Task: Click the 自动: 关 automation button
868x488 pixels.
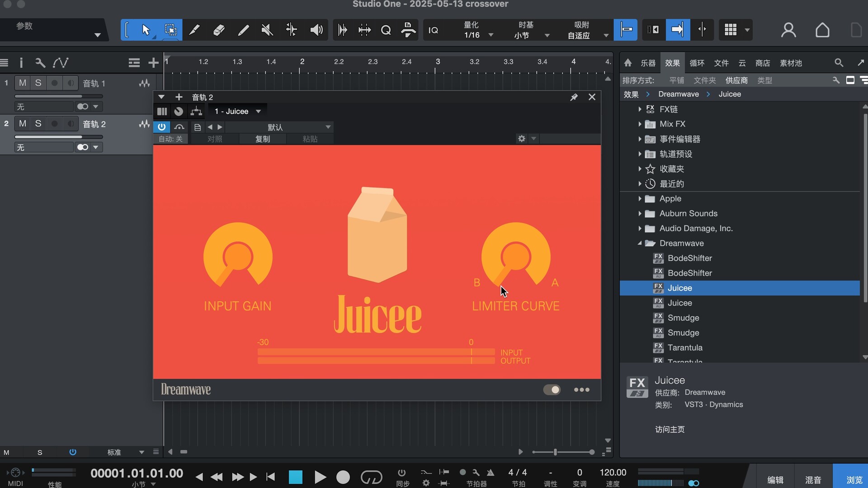Action: coord(170,139)
